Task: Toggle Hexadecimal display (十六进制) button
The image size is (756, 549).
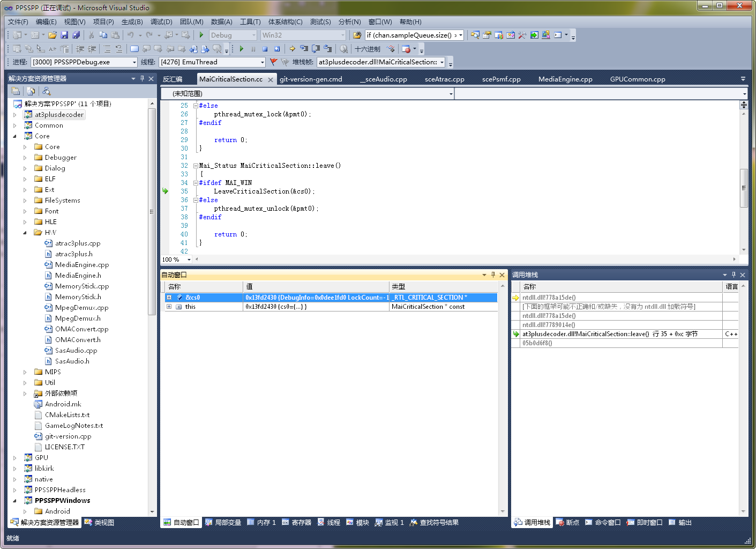Action: pyautogui.click(x=368, y=49)
